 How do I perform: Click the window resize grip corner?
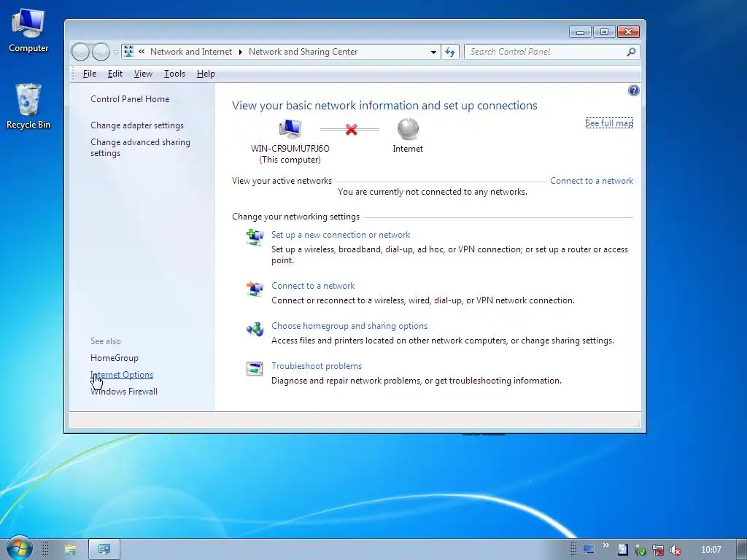[x=638, y=424]
